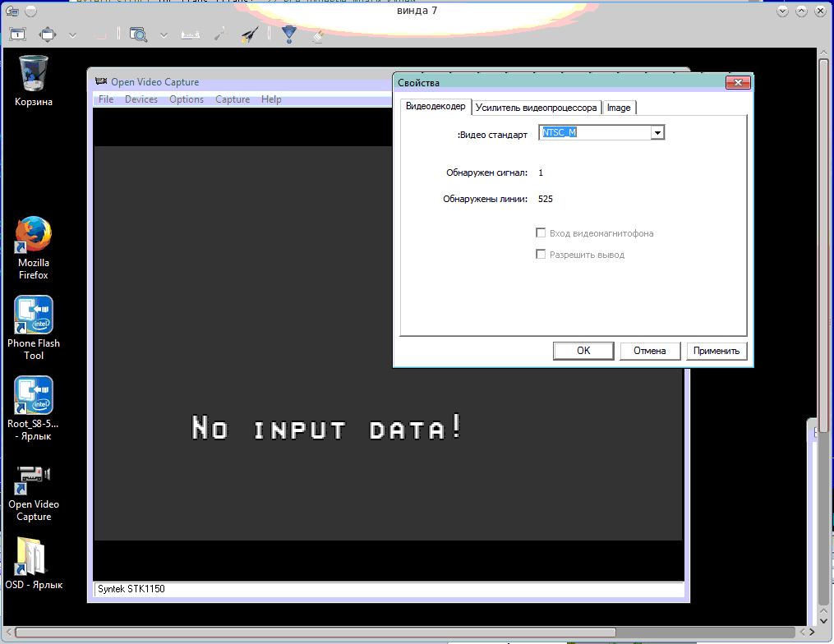
Task: Open the OSD folder shortcut on the desktop
Action: pos(34,557)
